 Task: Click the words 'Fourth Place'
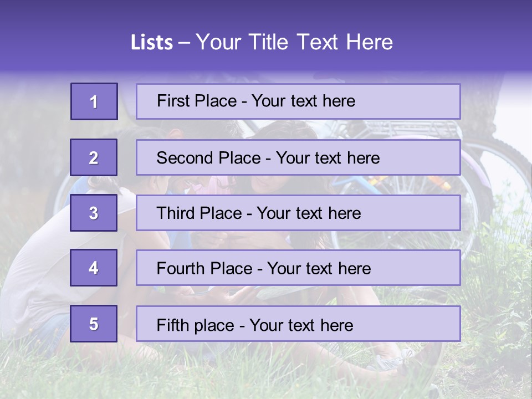coord(204,268)
